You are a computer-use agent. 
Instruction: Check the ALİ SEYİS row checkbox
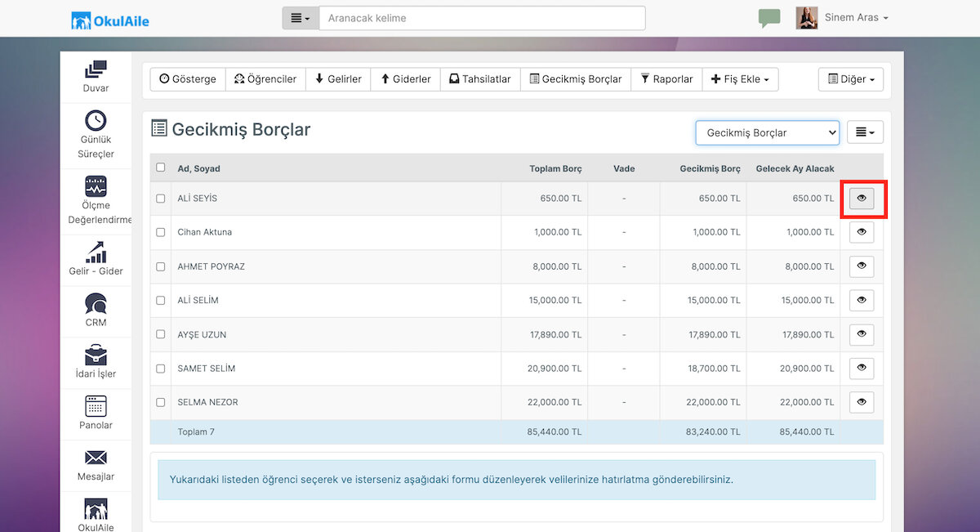point(160,199)
